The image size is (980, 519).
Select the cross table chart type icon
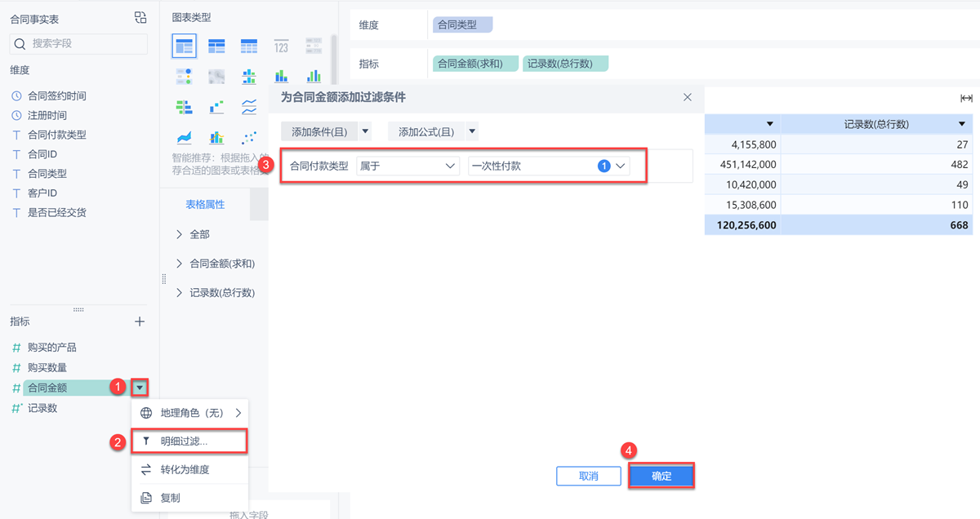[216, 46]
